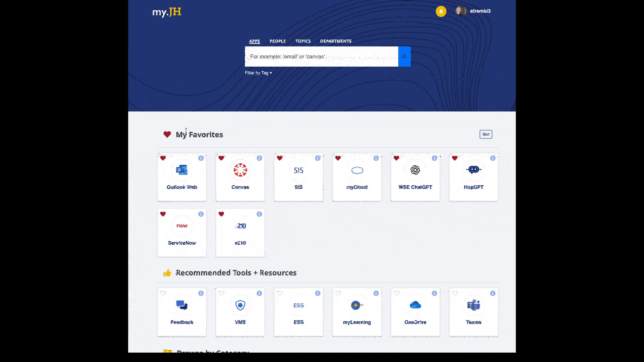Show info for myCloud tile
The width and height of the screenshot is (644, 362).
376,158
